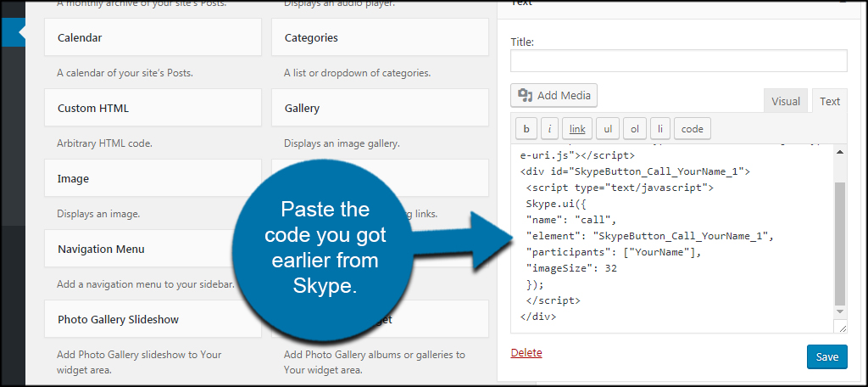This screenshot has width=868, height=387.
Task: Click the 'Arbitrary HTML code.' description
Action: [104, 143]
